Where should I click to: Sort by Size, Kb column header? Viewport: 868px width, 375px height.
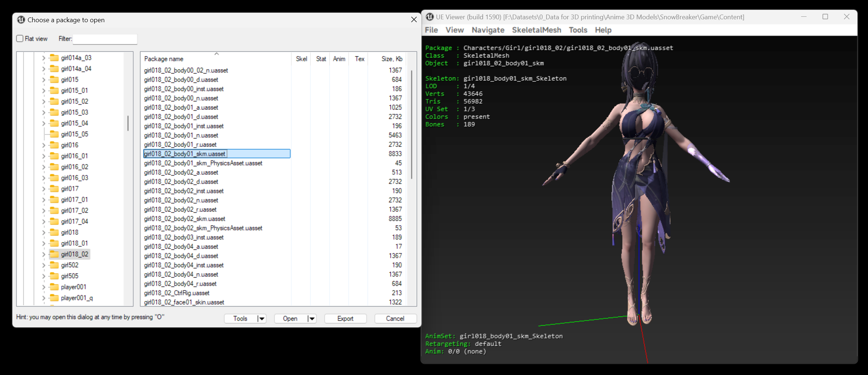pos(387,59)
